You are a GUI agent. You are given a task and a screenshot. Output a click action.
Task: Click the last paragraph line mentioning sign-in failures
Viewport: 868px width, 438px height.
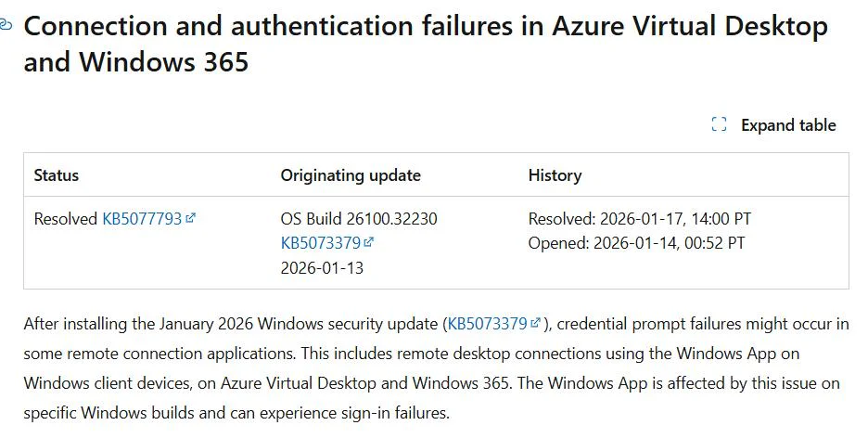click(x=236, y=413)
